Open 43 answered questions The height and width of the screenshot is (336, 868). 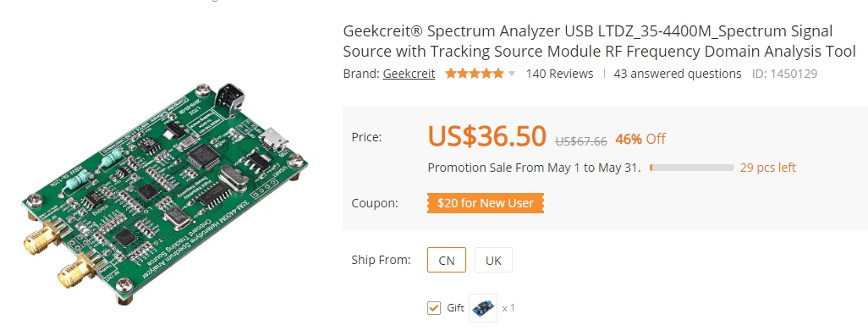point(678,74)
